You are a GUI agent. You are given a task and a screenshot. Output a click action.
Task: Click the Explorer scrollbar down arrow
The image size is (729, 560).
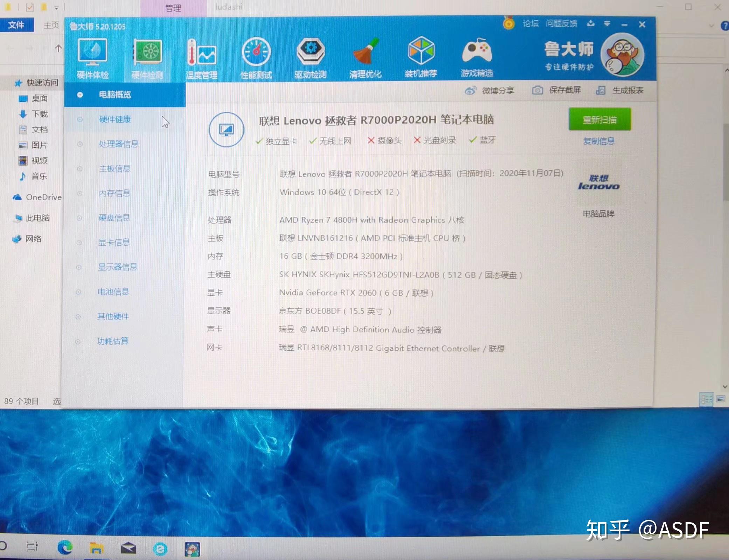pyautogui.click(x=725, y=386)
